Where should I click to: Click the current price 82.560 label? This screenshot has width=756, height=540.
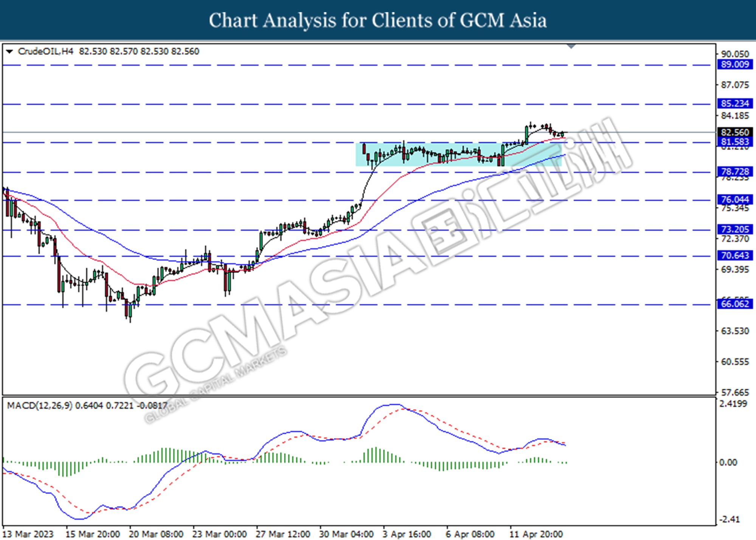[735, 132]
